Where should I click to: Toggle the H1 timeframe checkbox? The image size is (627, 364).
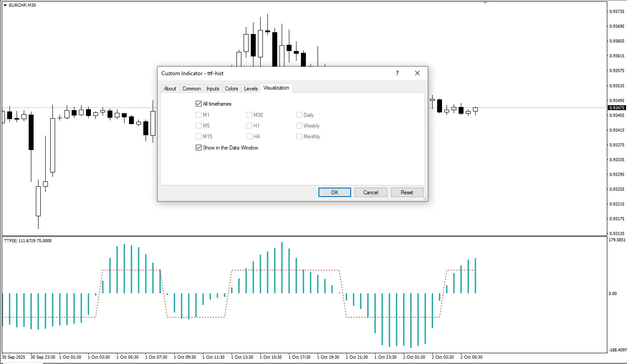pyautogui.click(x=249, y=126)
